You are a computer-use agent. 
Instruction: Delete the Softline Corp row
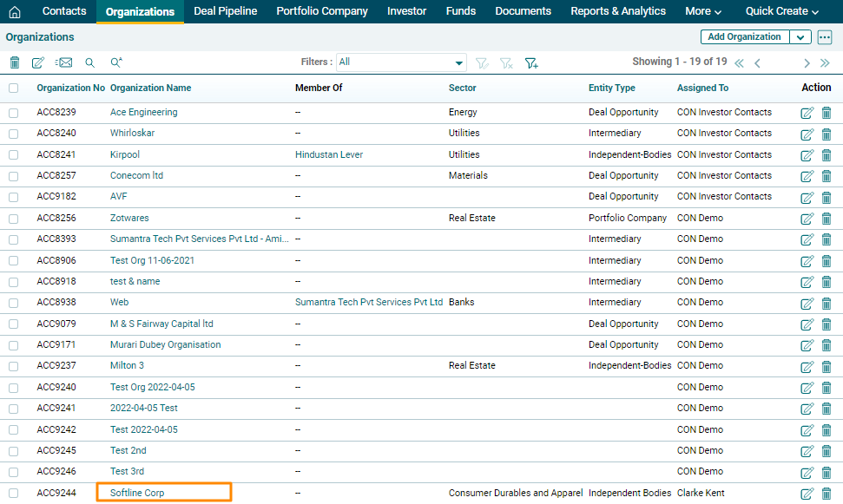pos(827,494)
